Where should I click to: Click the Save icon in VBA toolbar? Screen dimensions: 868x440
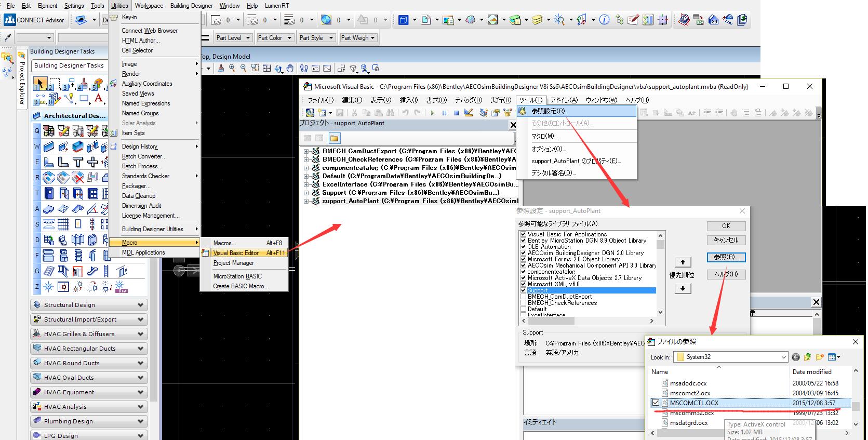click(340, 113)
